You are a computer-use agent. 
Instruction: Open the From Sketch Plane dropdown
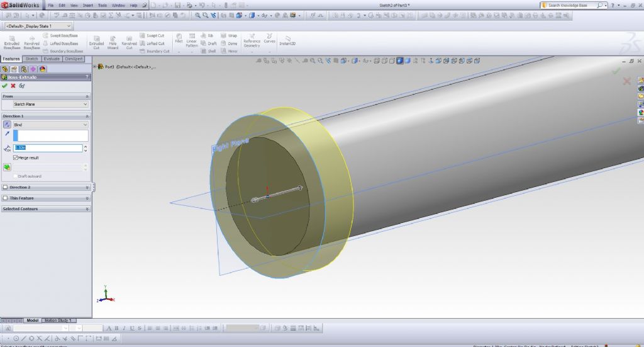(50, 105)
